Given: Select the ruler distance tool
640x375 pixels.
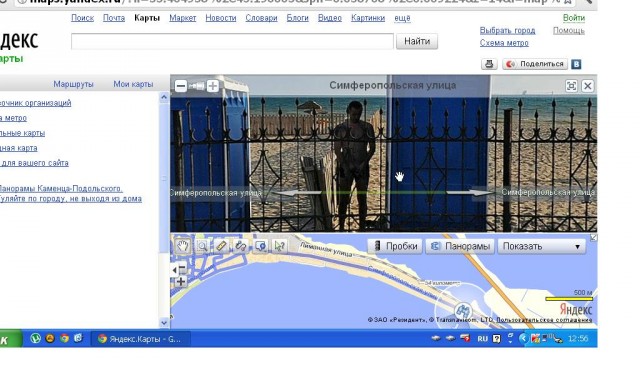Looking at the screenshot, I should click(221, 246).
